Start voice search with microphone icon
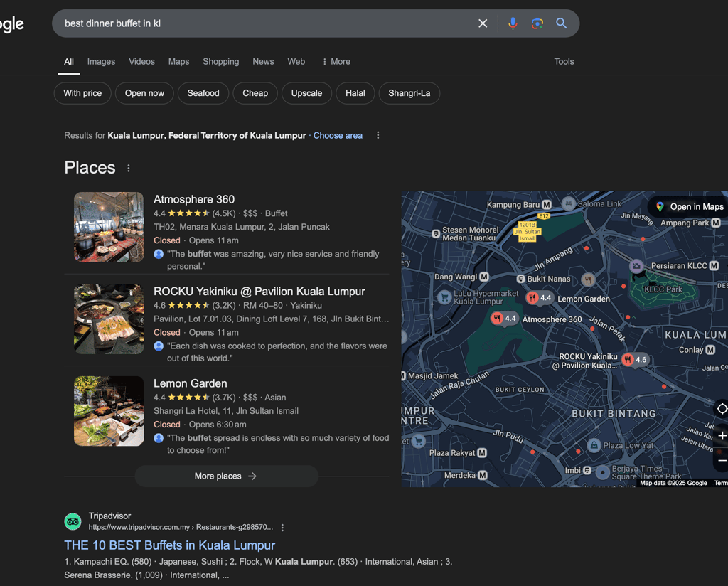Image resolution: width=728 pixels, height=586 pixels. (513, 23)
